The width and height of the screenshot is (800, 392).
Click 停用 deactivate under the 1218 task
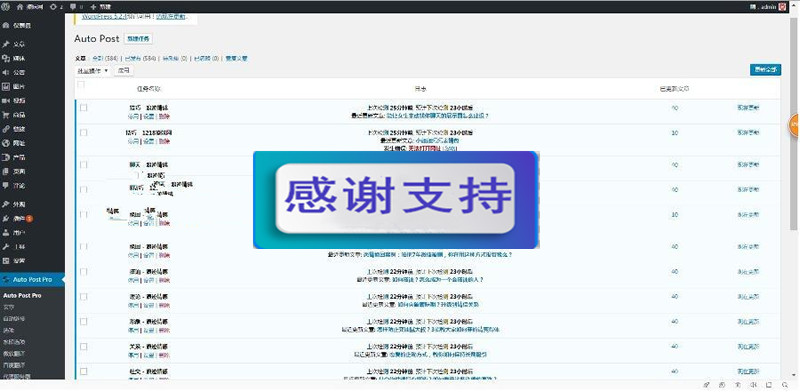(x=133, y=141)
